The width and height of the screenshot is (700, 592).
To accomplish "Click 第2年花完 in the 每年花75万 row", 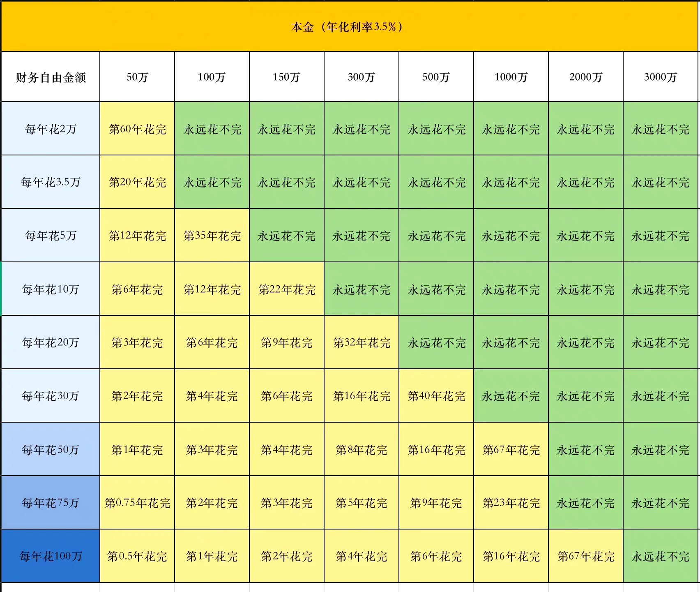I will point(212,503).
